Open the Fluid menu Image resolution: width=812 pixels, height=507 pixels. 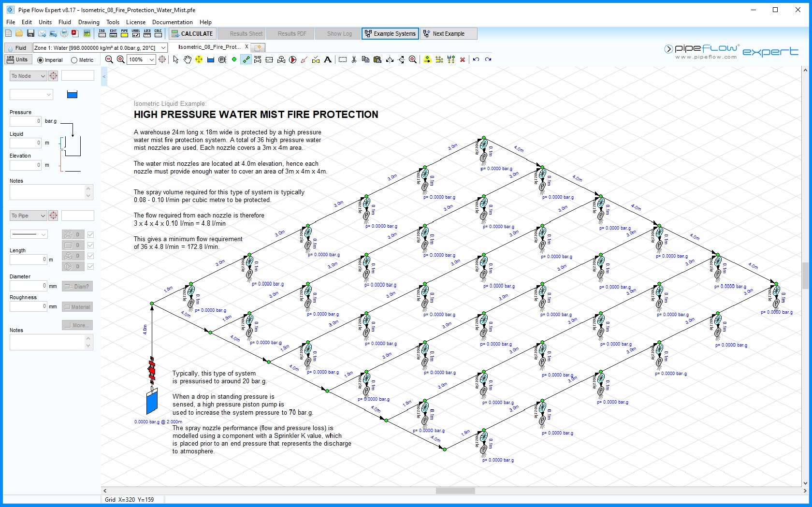click(x=65, y=22)
